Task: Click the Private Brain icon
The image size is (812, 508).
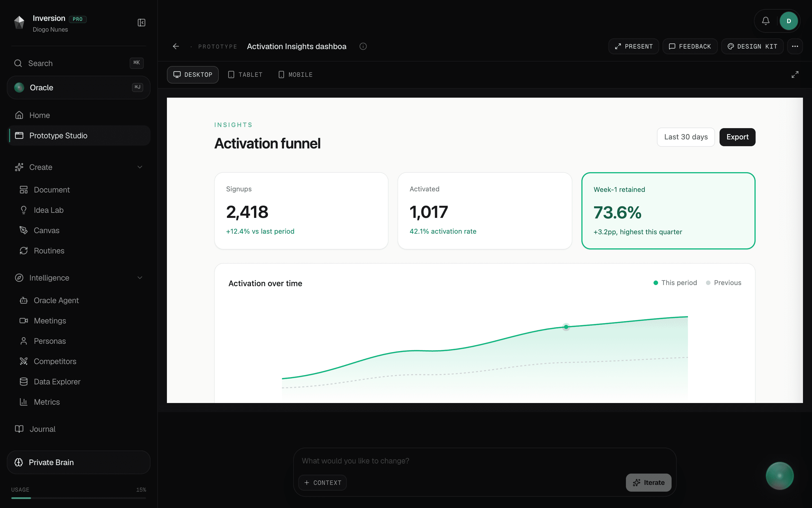Action: [19, 462]
